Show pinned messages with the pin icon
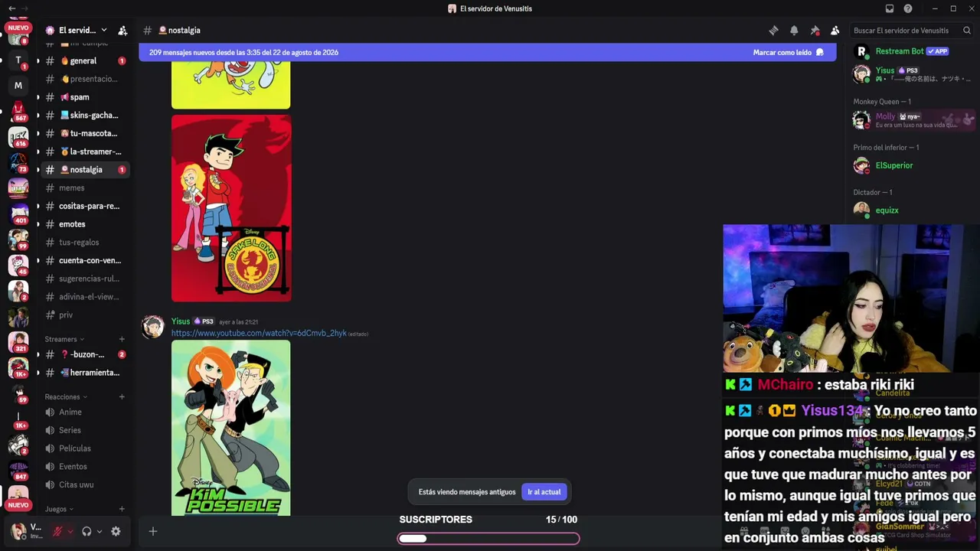Image resolution: width=980 pixels, height=551 pixels. [815, 31]
